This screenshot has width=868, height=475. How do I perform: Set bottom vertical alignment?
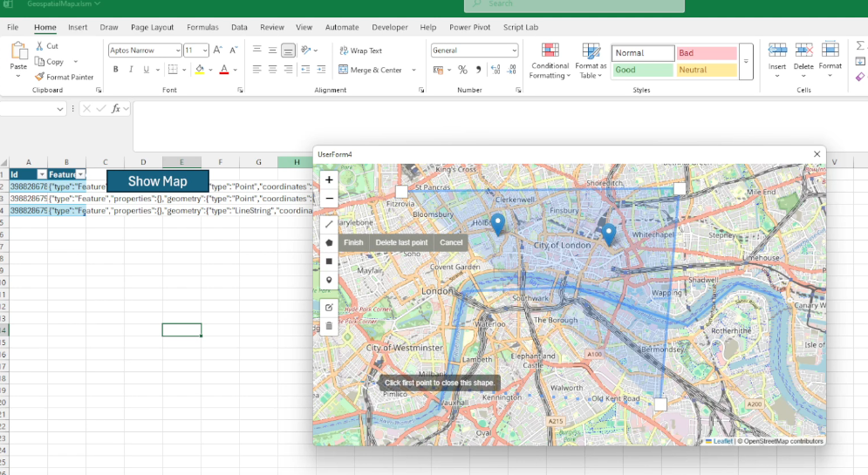pos(288,51)
